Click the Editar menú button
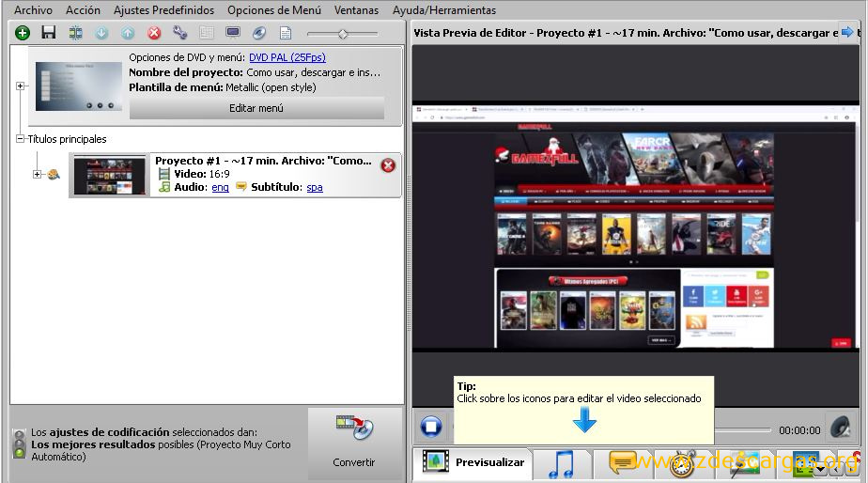The image size is (868, 483). pyautogui.click(x=256, y=108)
